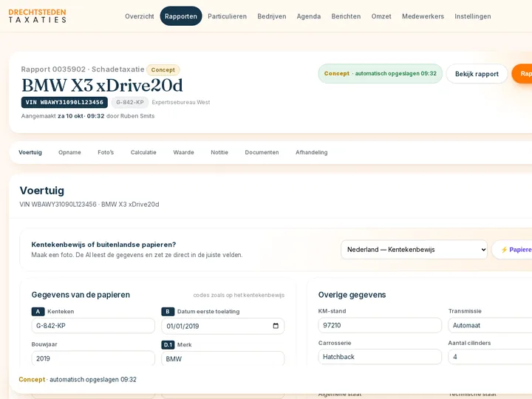Image resolution: width=532 pixels, height=399 pixels.
Task: Click the Transmissie field showing Automaat
Action: click(490, 325)
